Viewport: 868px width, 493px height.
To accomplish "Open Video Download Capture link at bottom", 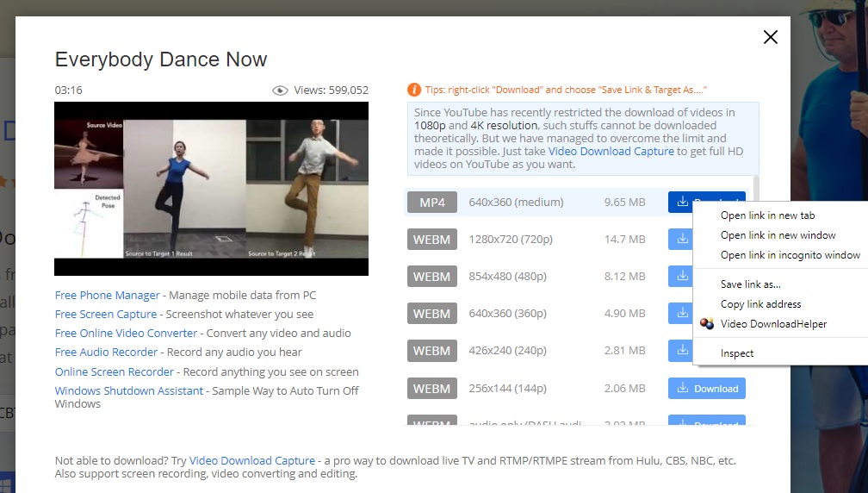I will [251, 460].
